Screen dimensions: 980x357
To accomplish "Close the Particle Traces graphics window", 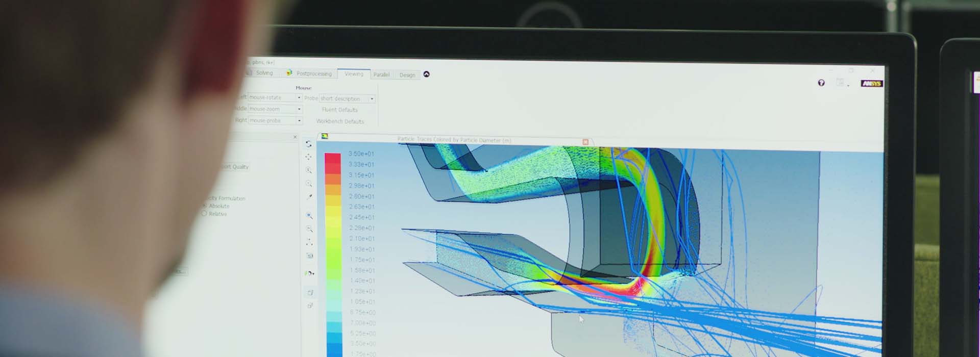I will pyautogui.click(x=585, y=142).
